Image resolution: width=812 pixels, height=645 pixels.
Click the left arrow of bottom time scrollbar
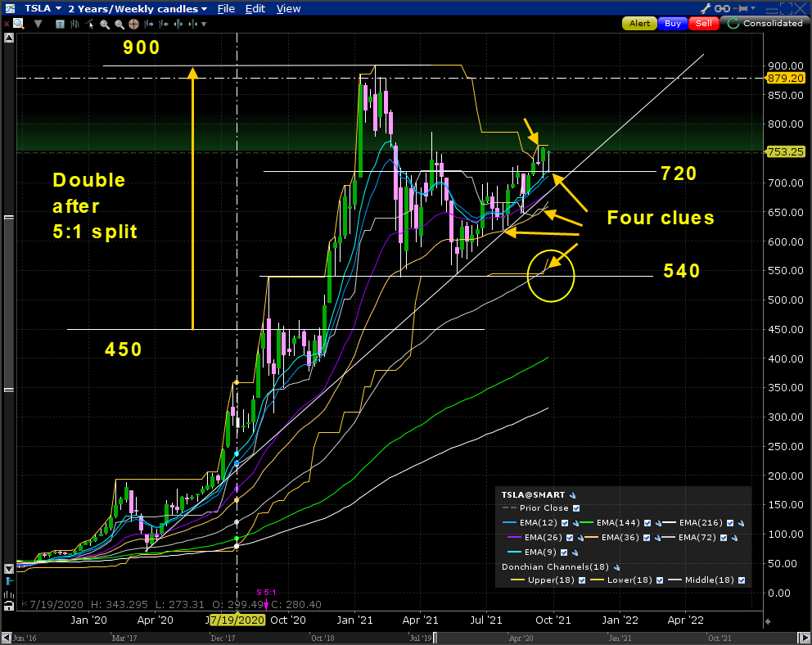click(x=6, y=638)
